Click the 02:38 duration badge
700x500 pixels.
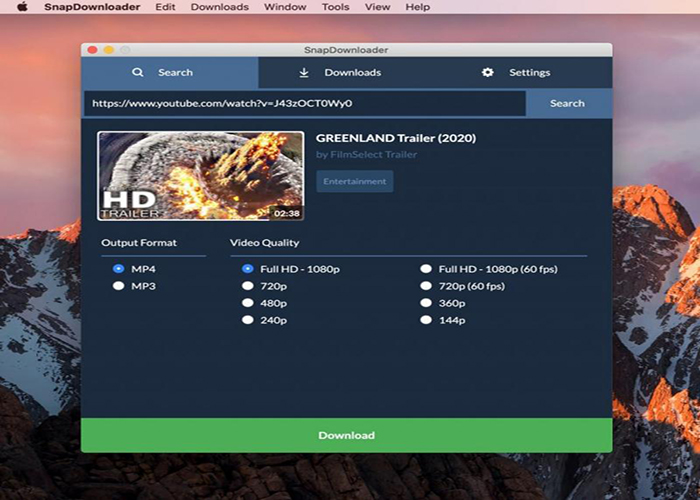coord(287,213)
